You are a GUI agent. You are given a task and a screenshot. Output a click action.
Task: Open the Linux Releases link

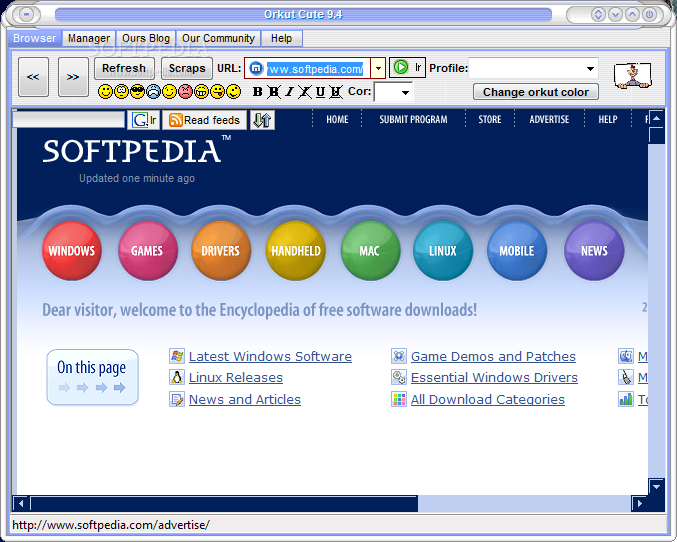(236, 378)
